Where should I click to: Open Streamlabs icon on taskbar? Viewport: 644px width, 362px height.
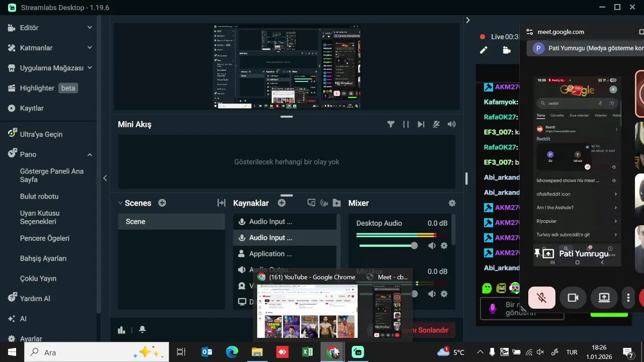pyautogui.click(x=358, y=352)
